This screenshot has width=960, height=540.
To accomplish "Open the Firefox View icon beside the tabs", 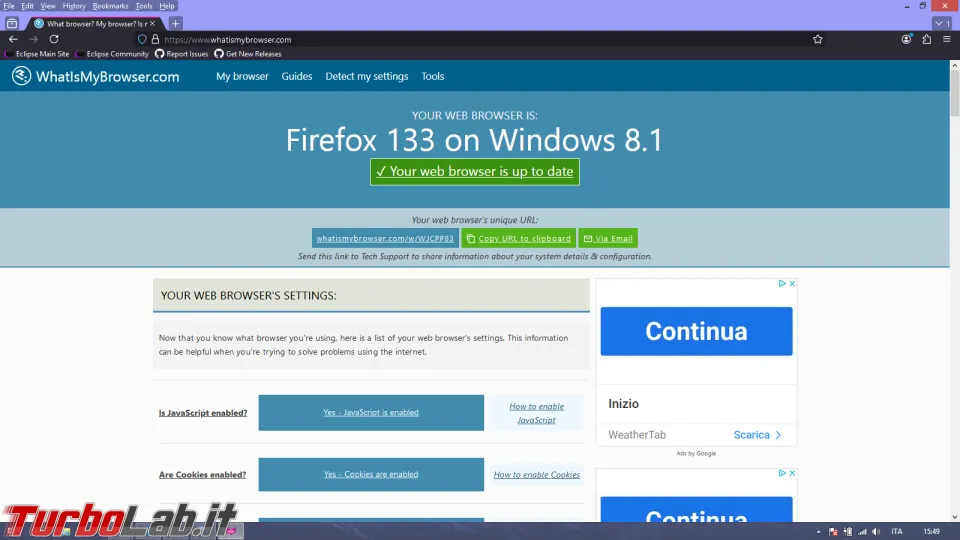I will (x=12, y=23).
